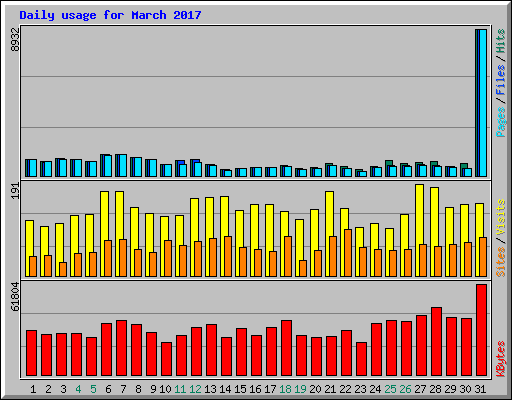The width and height of the screenshot is (512, 400).
Task: Click day 15 on the x-axis
Action: click(x=240, y=389)
